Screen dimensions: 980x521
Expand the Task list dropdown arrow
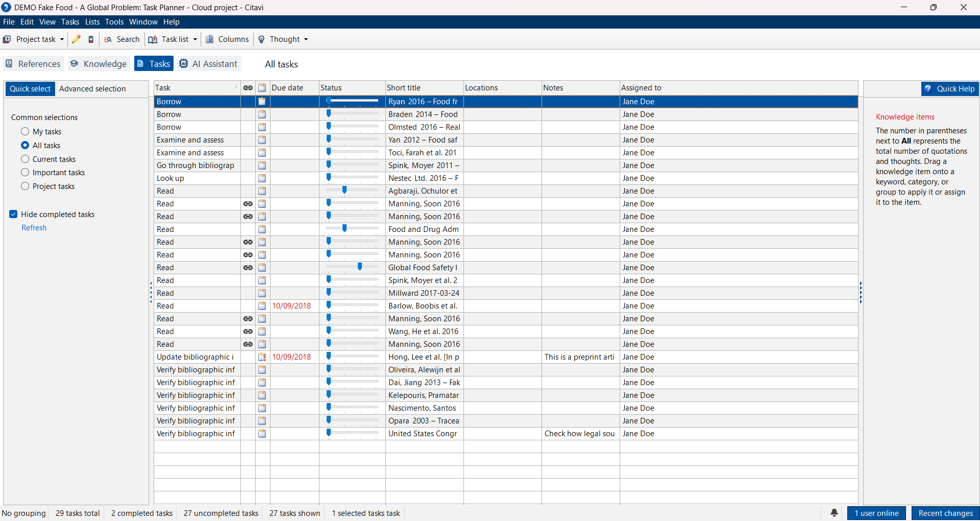(x=195, y=39)
